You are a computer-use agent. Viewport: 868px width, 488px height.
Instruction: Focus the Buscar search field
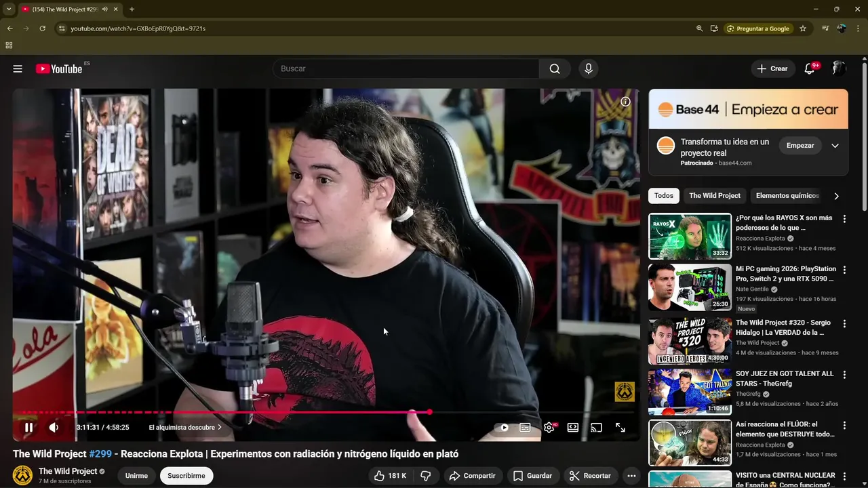click(406, 68)
